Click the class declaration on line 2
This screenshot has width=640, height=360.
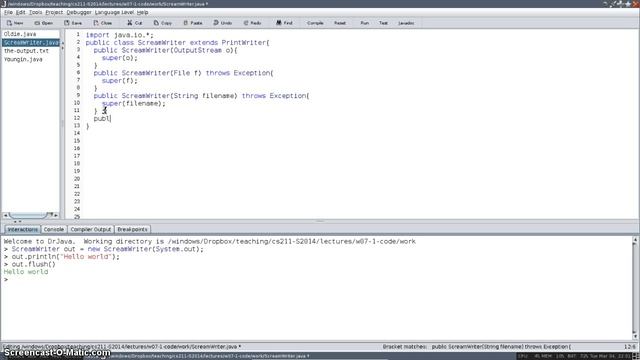(x=178, y=42)
